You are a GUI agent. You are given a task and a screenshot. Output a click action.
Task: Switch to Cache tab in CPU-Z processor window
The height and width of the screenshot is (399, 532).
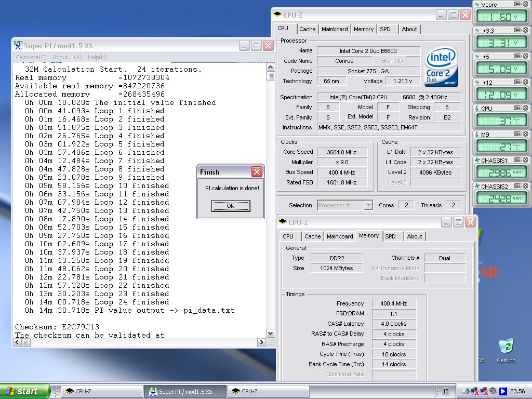pyautogui.click(x=308, y=29)
